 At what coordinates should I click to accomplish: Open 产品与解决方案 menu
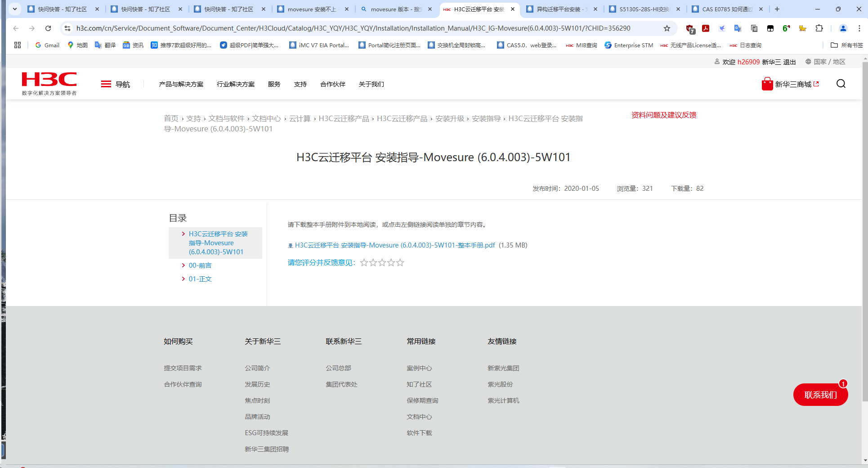[181, 84]
